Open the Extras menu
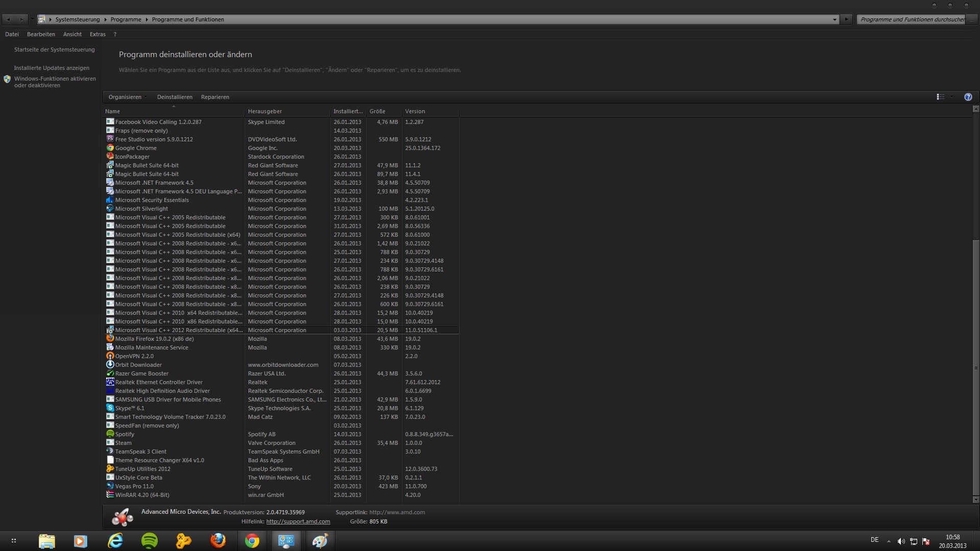Image resolution: width=980 pixels, height=551 pixels. [x=97, y=34]
